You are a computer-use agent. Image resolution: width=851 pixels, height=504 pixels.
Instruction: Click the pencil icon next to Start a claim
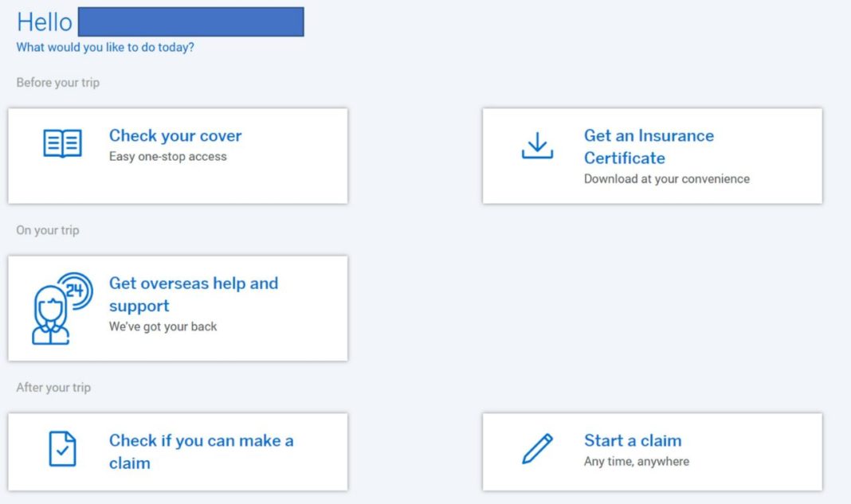click(538, 449)
